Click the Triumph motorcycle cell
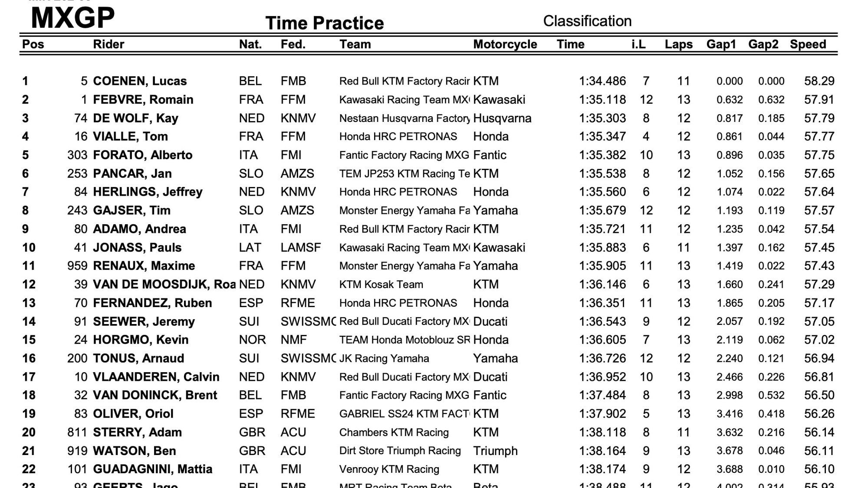Screen dimensions: 868x488 coord(495,451)
